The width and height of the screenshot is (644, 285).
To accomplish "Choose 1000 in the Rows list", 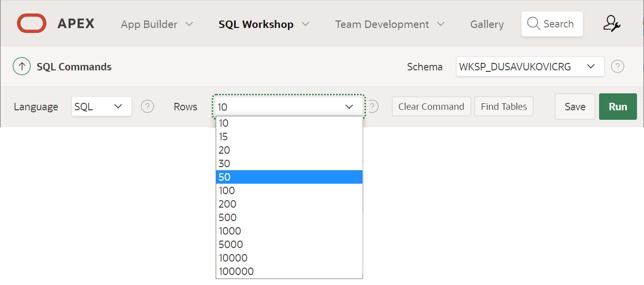I will pos(289,231).
